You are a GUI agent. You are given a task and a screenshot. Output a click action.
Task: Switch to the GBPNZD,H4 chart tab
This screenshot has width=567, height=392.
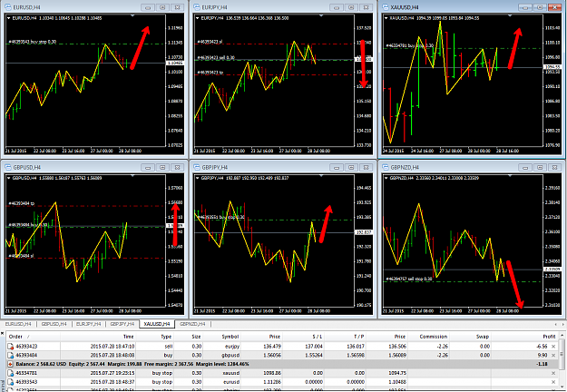click(x=192, y=324)
